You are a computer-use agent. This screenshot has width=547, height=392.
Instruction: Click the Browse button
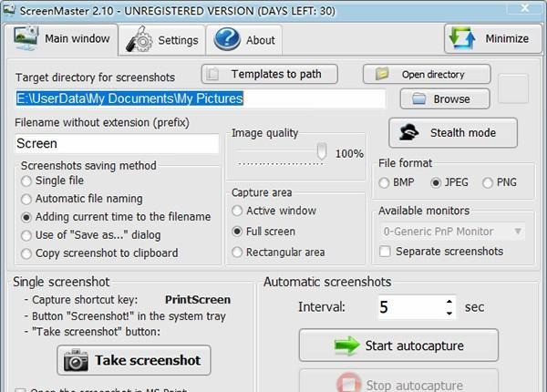coord(445,98)
